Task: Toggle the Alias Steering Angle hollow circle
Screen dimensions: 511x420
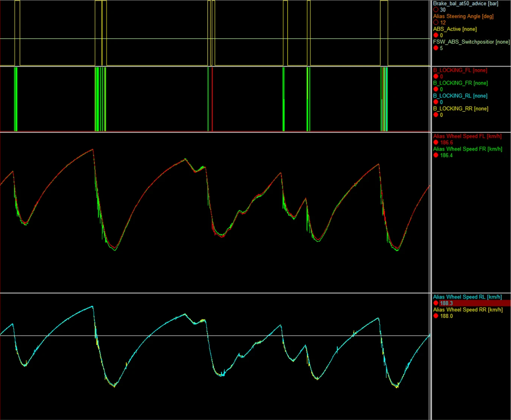Action: [436, 23]
